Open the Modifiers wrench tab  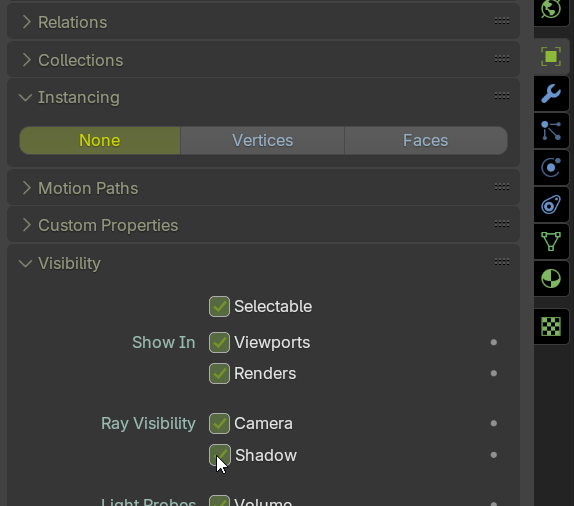551,94
